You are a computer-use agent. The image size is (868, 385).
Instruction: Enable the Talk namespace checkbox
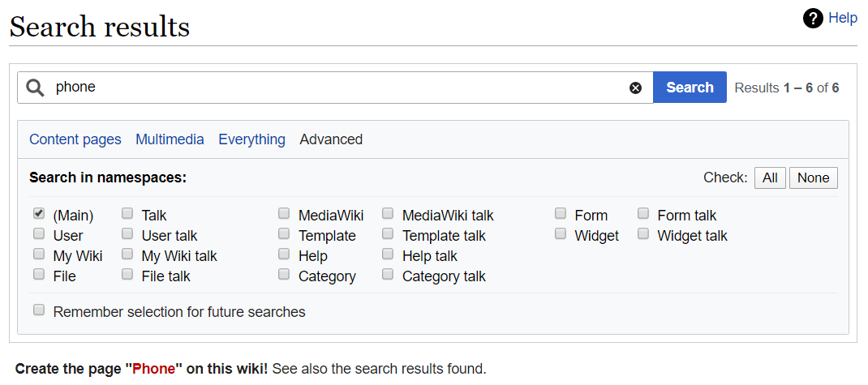pyautogui.click(x=127, y=214)
